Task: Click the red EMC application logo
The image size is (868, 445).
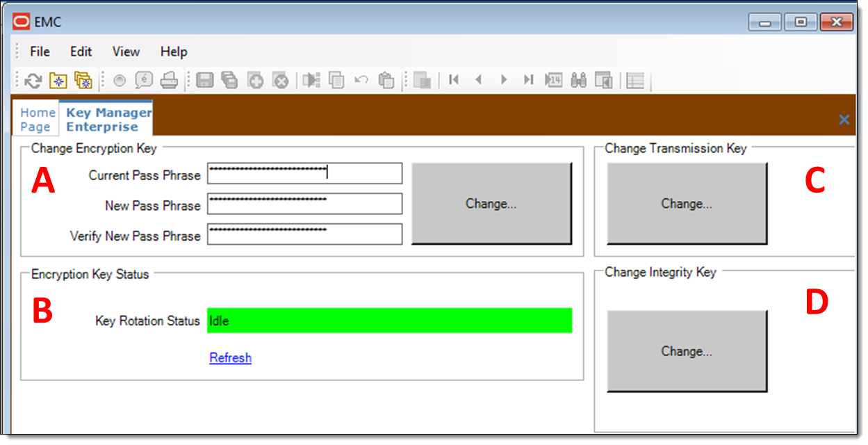Action: click(22, 22)
